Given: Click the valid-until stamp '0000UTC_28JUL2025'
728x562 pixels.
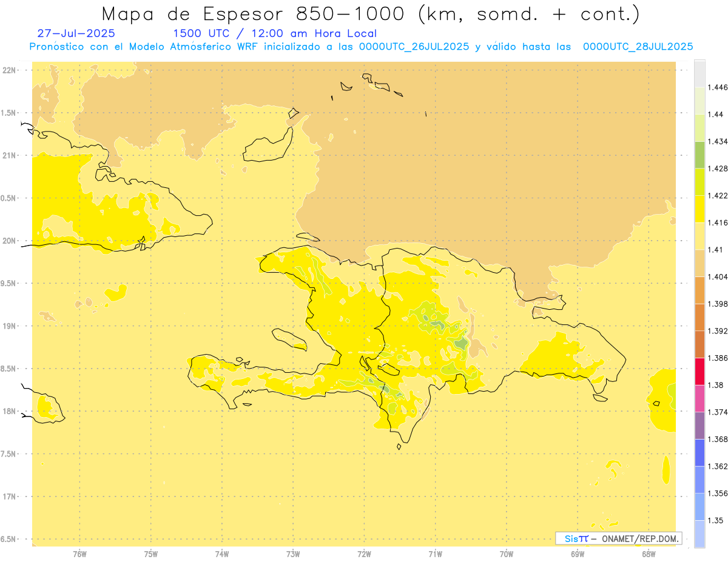Looking at the screenshot, I should click(x=638, y=47).
